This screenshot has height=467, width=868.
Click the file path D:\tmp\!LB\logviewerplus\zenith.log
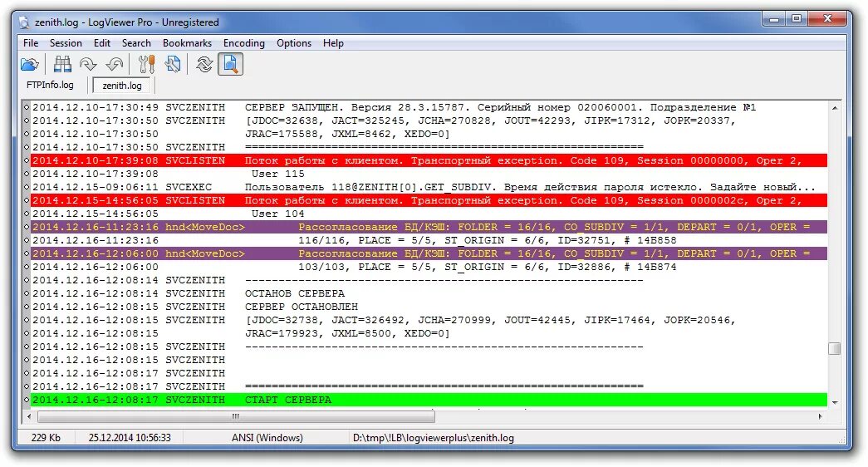click(434, 438)
